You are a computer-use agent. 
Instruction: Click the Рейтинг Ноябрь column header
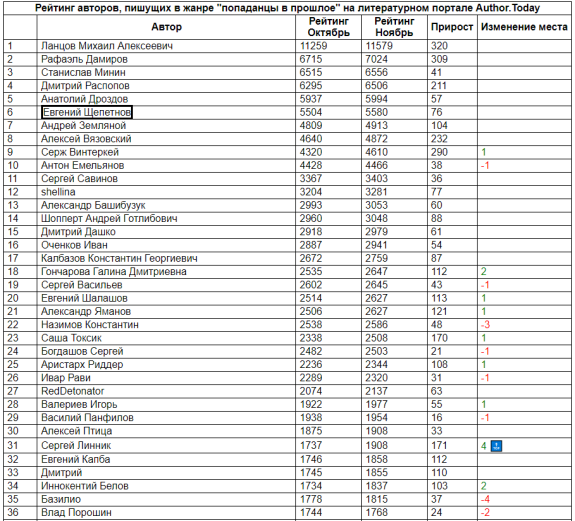(x=394, y=27)
